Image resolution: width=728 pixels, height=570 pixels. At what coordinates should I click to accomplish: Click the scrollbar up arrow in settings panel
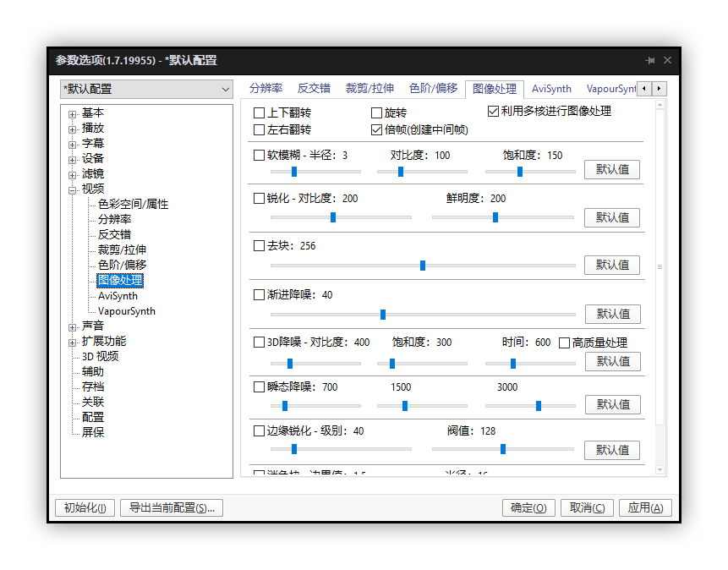point(660,106)
